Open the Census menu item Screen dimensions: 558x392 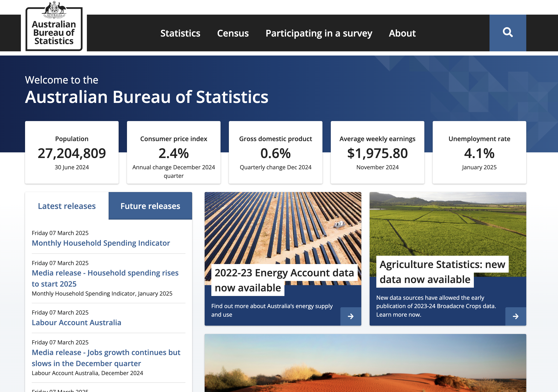(x=233, y=33)
